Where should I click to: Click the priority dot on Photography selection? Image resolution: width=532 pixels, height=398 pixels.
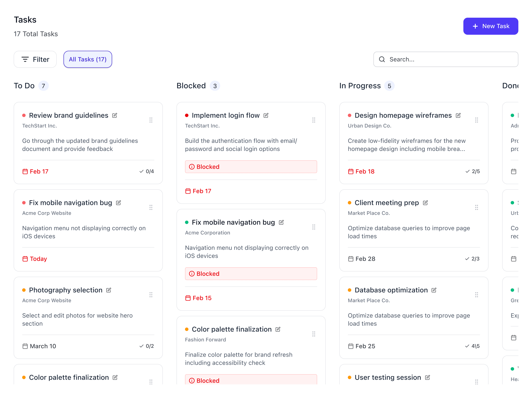point(24,290)
